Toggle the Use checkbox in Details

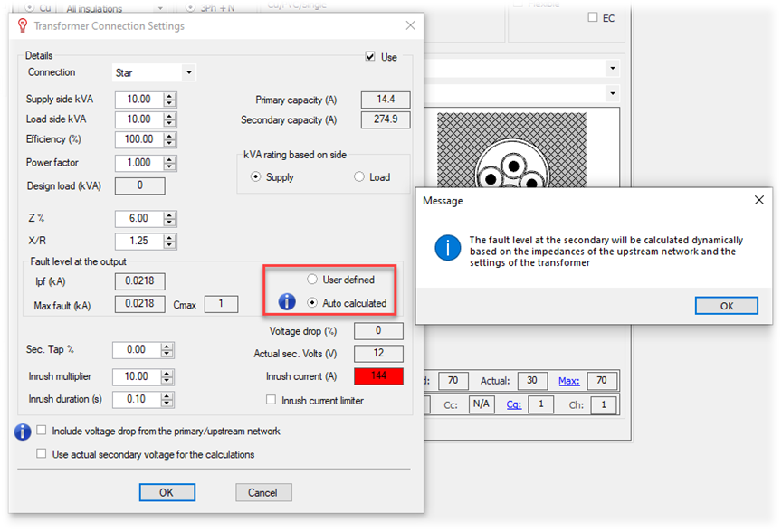(370, 56)
